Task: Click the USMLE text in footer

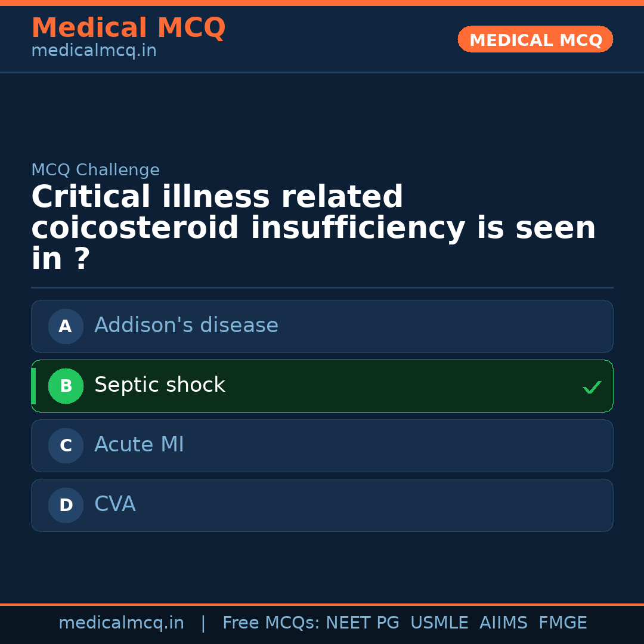Action: pyautogui.click(x=439, y=623)
